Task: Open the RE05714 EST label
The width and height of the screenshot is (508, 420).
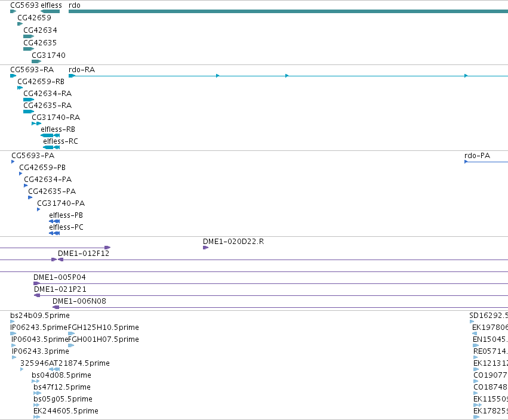Action: pyautogui.click(x=491, y=351)
